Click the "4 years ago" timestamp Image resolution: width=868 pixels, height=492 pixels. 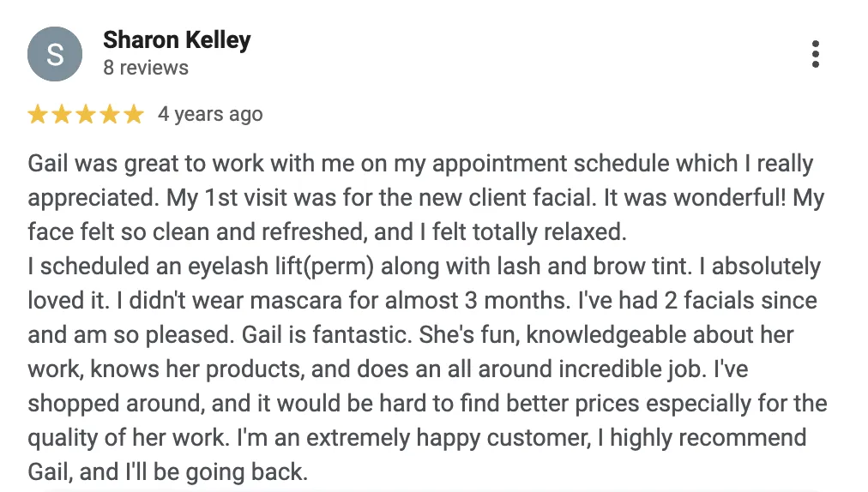point(210,114)
